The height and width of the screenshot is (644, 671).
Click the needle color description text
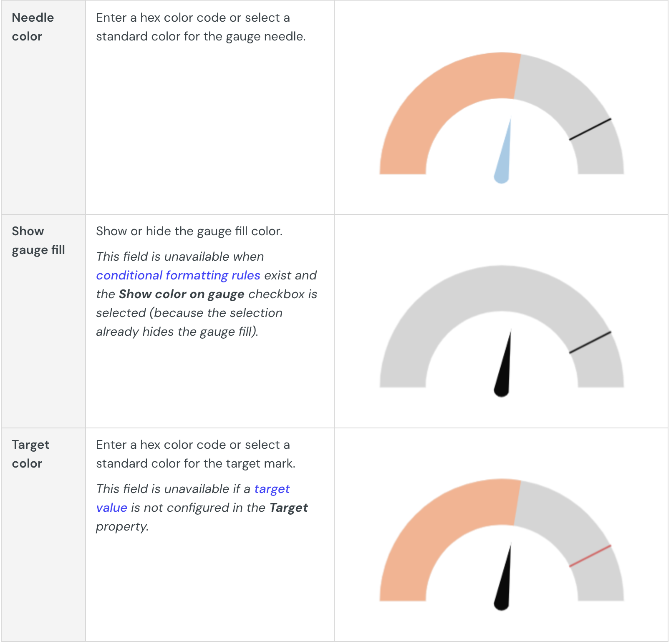click(201, 27)
